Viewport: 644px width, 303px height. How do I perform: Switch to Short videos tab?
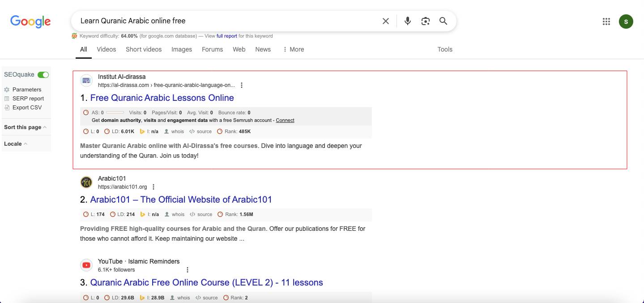pos(144,49)
